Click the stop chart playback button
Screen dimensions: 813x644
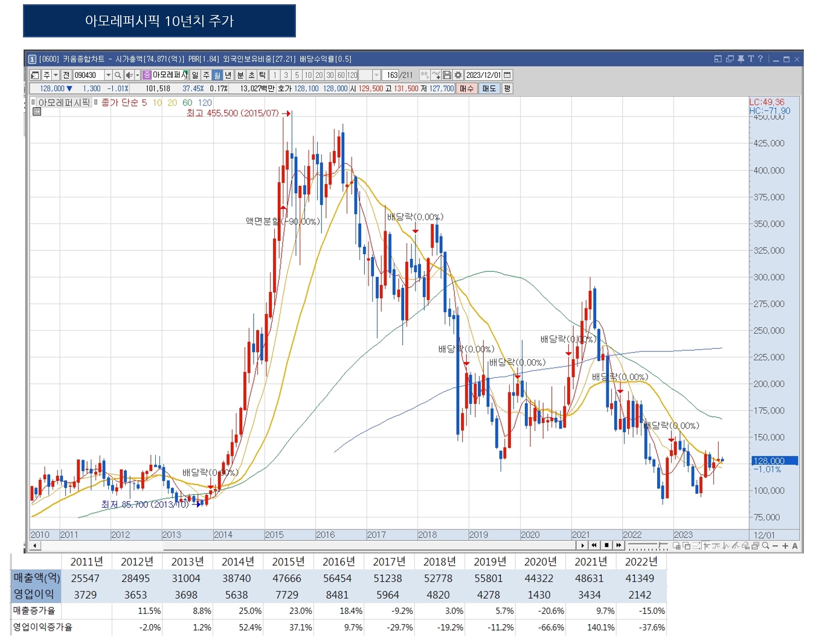click(606, 546)
